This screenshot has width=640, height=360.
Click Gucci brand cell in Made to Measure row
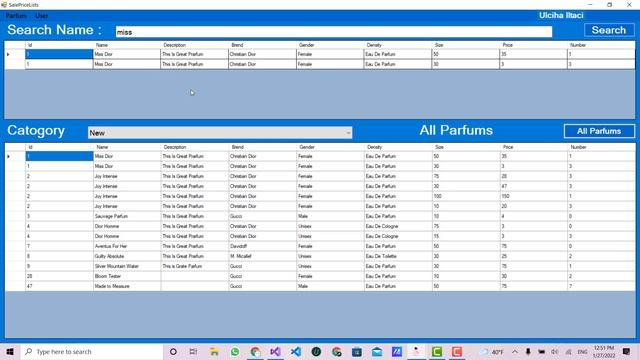coord(262,286)
